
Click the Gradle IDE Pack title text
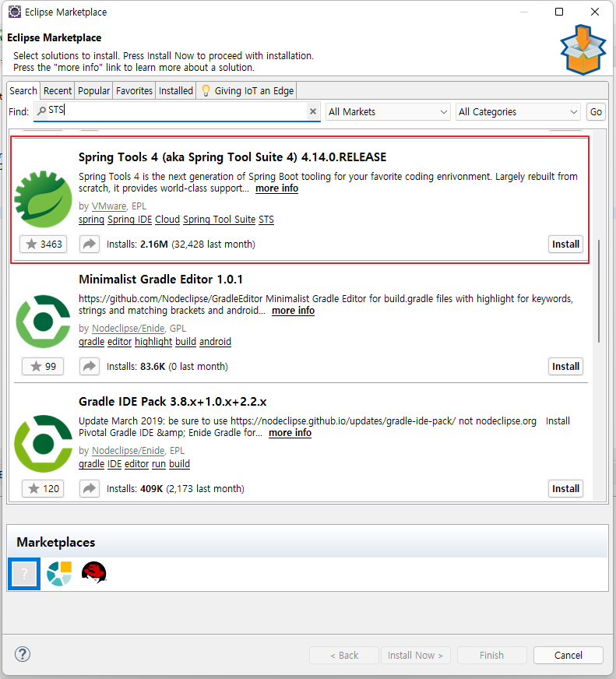[172, 402]
